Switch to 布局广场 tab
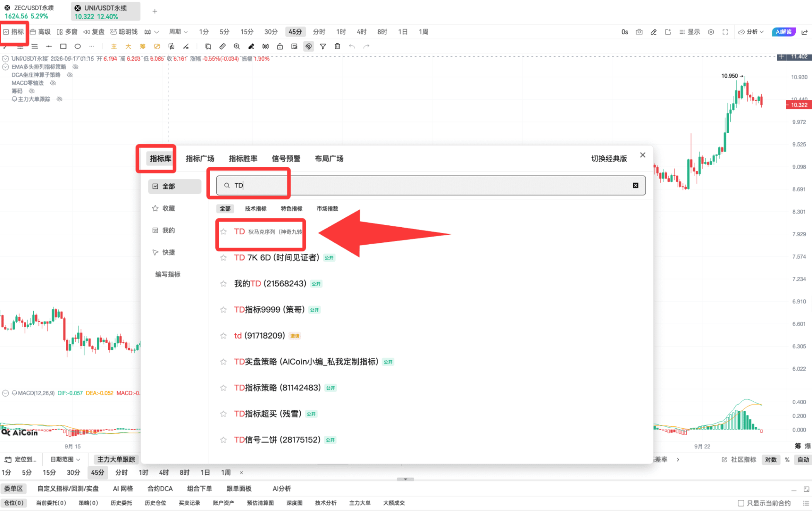Screen dimensions: 812x512 coord(329,159)
